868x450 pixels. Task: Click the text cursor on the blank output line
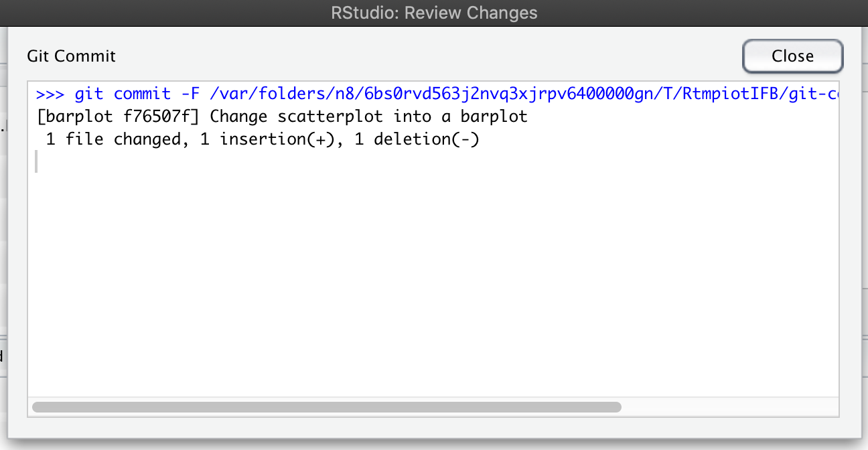pos(36,161)
